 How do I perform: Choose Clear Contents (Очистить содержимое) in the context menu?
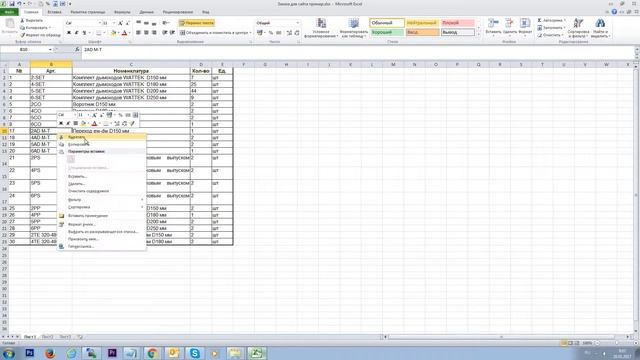pos(102,191)
